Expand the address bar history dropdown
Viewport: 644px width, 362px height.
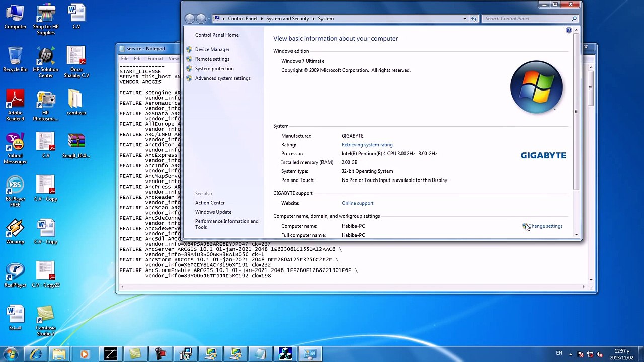465,19
